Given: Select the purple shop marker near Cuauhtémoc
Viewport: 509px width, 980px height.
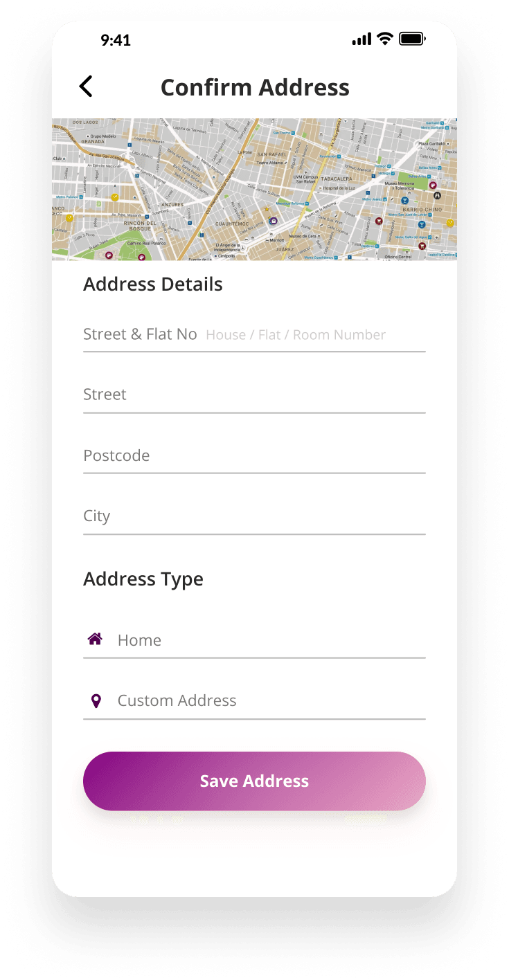Looking at the screenshot, I should (x=274, y=221).
